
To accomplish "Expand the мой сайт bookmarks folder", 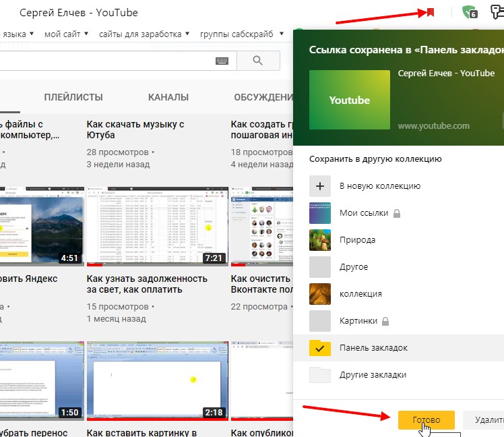I will point(66,34).
